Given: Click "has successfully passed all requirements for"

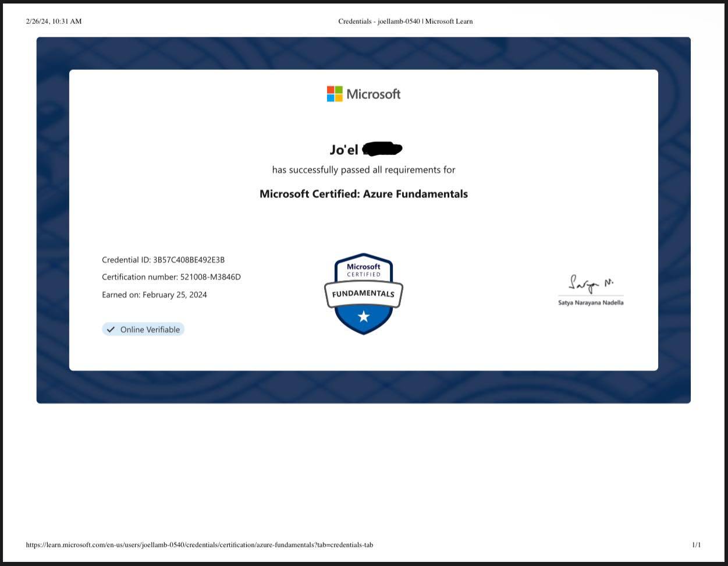Looking at the screenshot, I should point(364,170).
